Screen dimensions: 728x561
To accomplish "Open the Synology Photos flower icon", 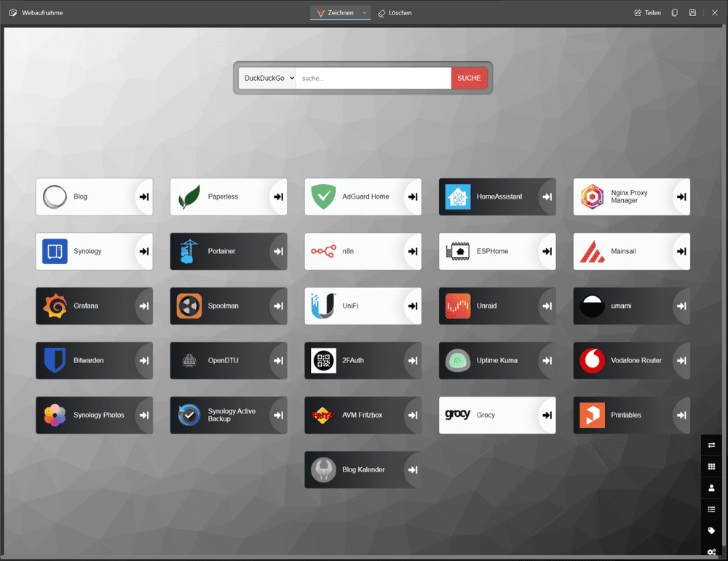I will click(x=55, y=415).
